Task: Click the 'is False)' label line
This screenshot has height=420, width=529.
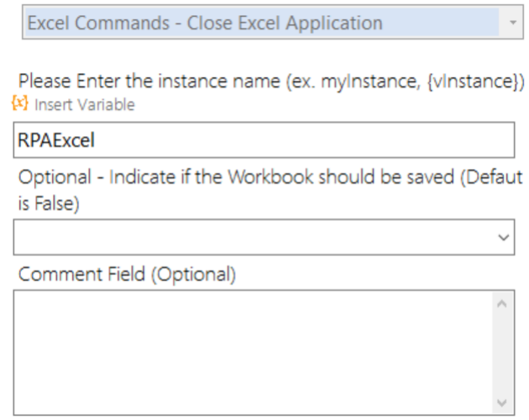Action: click(49, 203)
